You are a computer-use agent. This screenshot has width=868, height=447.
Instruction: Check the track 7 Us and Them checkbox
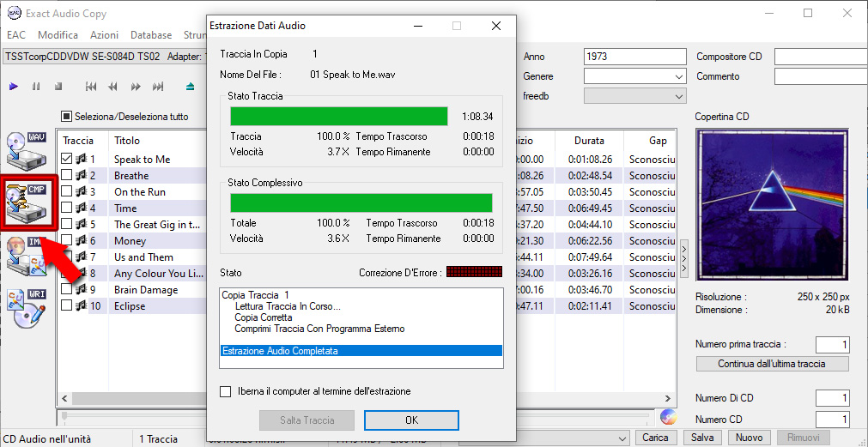(x=66, y=257)
